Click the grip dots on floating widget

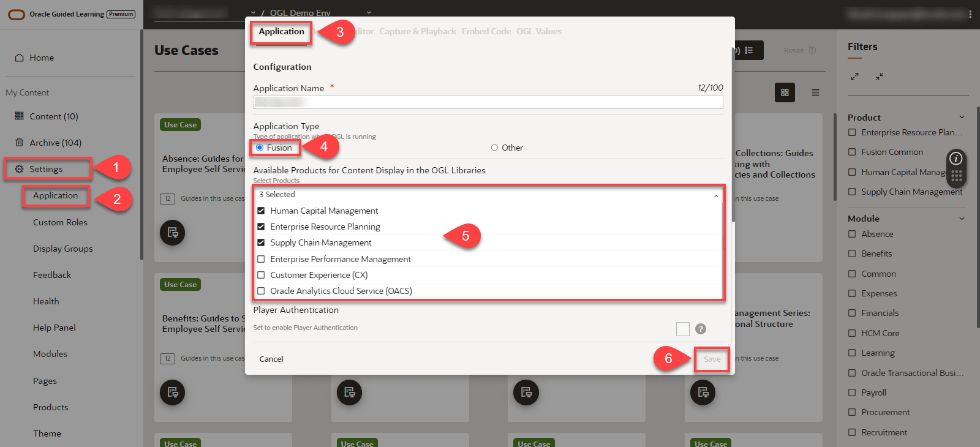click(956, 176)
